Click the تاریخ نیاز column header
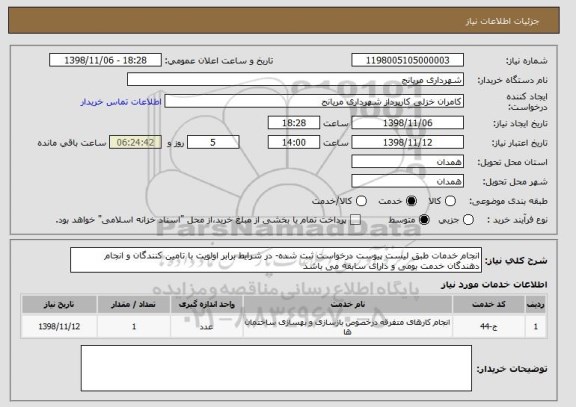This screenshot has width=576, height=407. [59, 304]
